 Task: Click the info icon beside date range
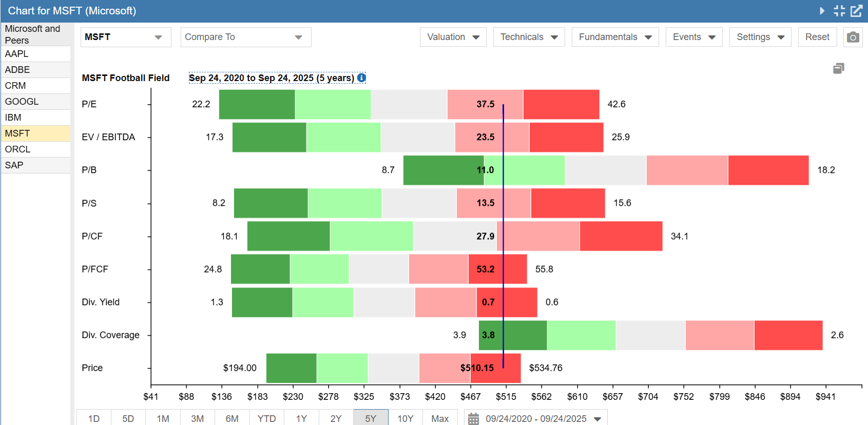[361, 78]
